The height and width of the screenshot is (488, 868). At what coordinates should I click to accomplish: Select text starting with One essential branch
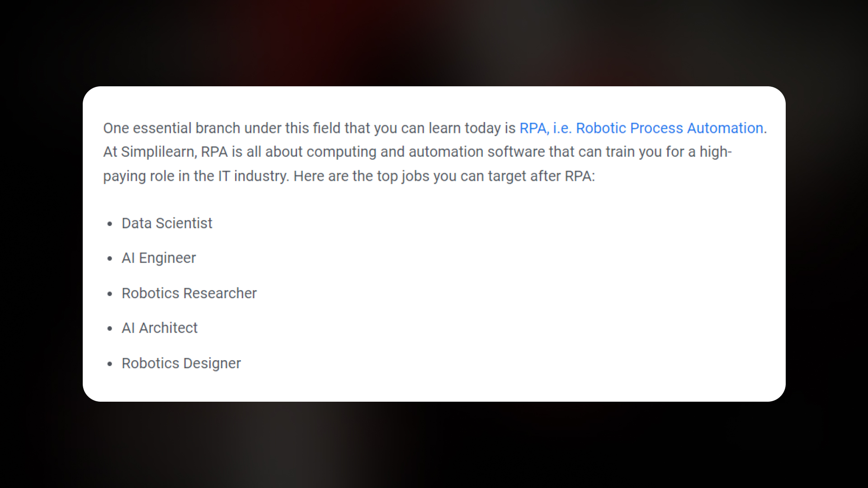(103, 128)
